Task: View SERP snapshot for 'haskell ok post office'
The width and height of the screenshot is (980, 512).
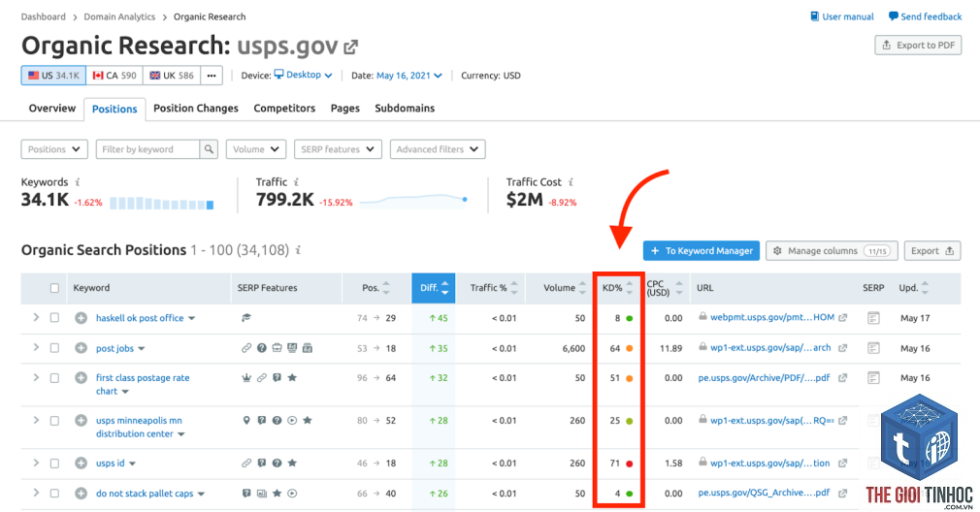Action: pyautogui.click(x=873, y=318)
